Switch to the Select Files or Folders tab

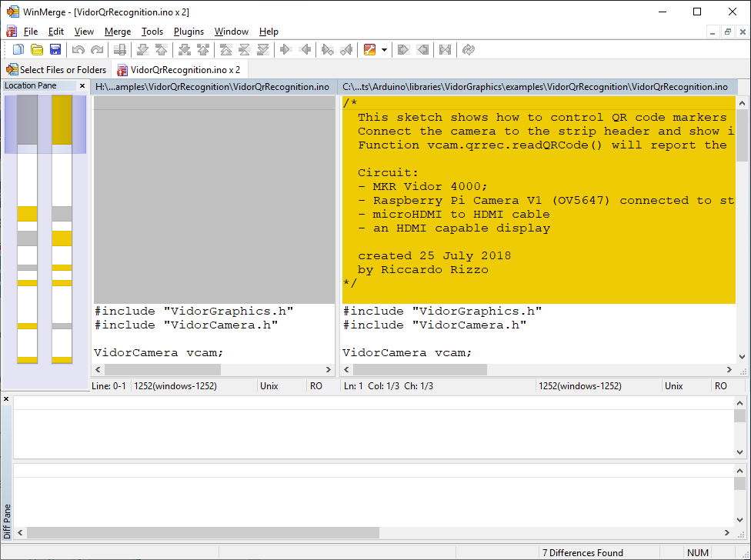(56, 69)
